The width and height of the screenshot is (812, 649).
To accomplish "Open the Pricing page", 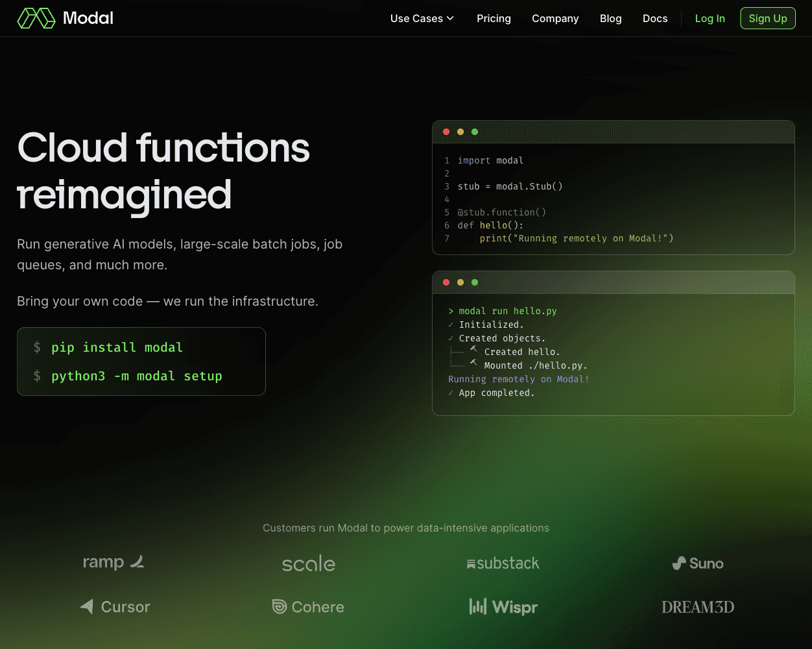I will (x=494, y=18).
